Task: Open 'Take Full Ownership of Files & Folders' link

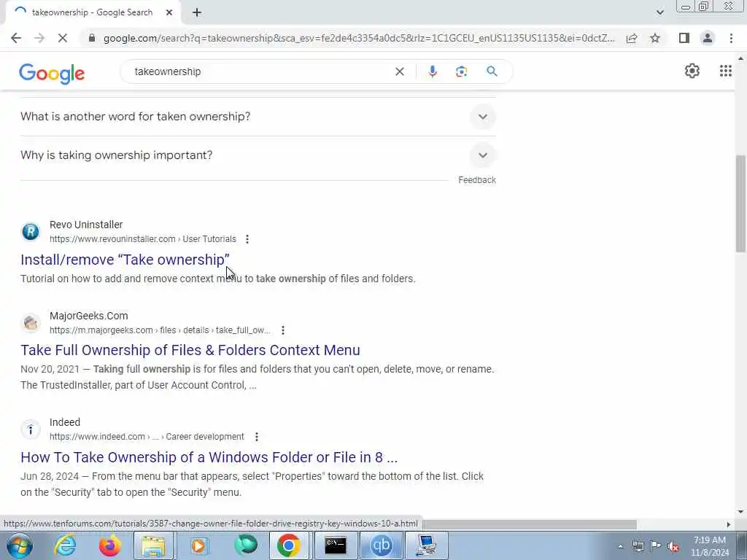Action: (190, 350)
